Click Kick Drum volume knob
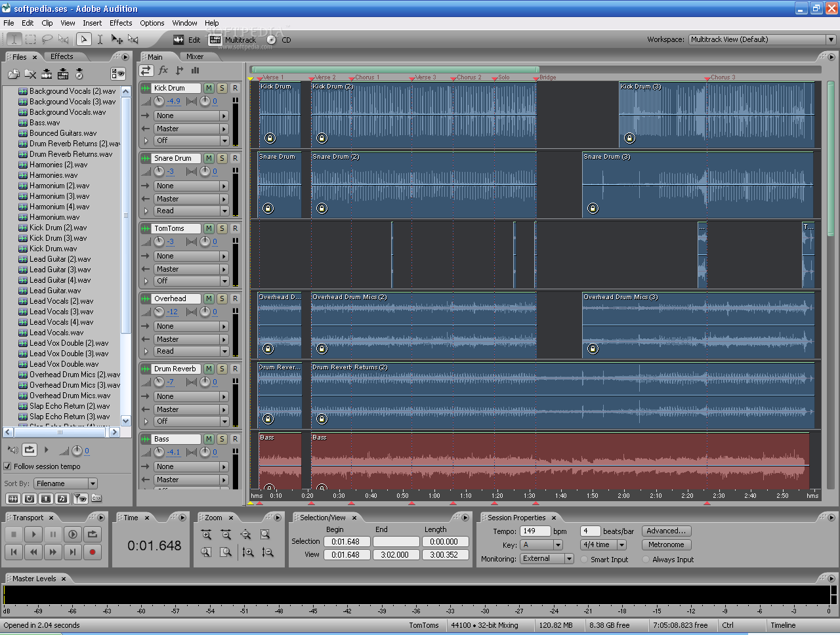840x635 pixels. (159, 101)
